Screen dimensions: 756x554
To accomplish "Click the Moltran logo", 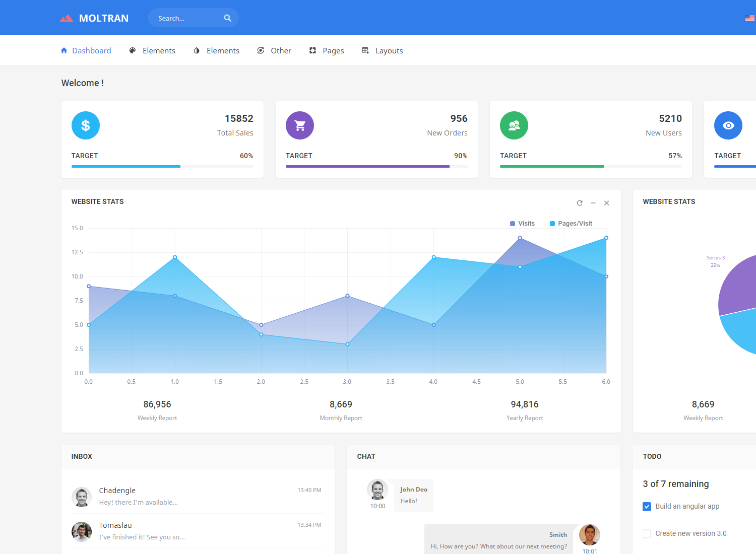I will pyautogui.click(x=94, y=18).
